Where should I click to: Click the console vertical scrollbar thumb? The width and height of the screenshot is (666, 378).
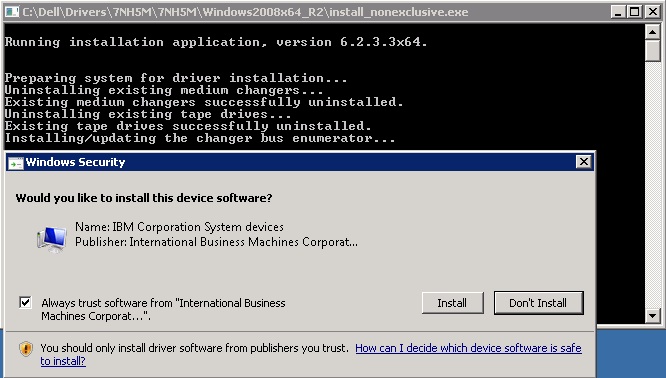652,51
